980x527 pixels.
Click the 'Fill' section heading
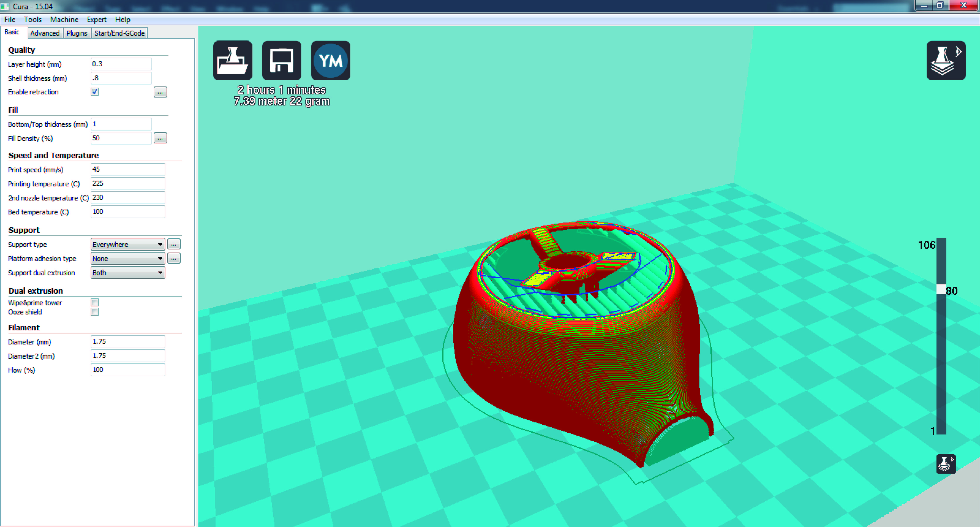point(13,110)
